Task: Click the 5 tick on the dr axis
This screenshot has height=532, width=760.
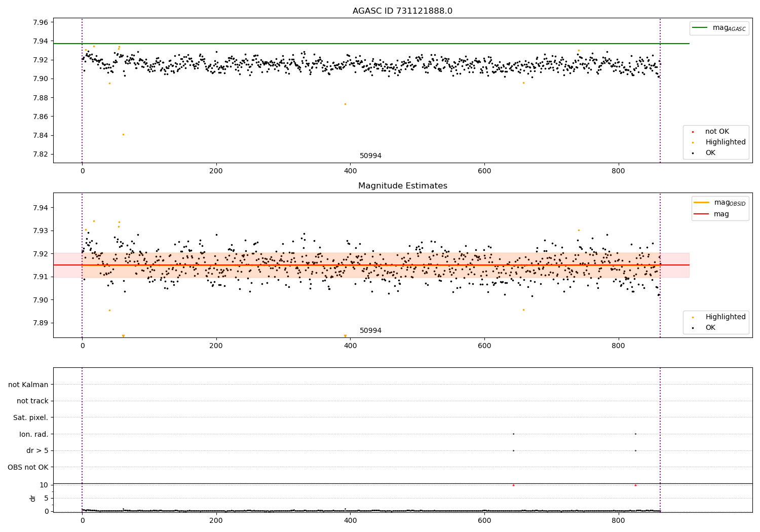Action: tap(46, 498)
